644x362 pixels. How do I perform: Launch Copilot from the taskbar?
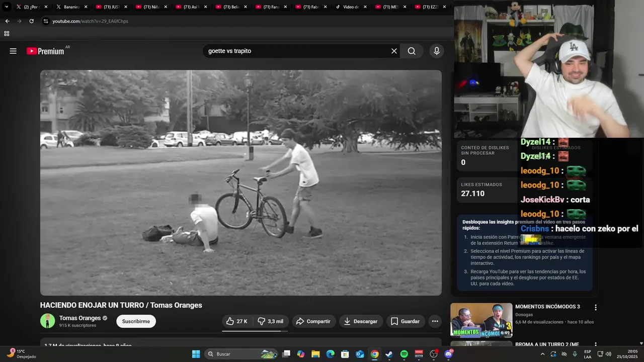click(x=301, y=354)
